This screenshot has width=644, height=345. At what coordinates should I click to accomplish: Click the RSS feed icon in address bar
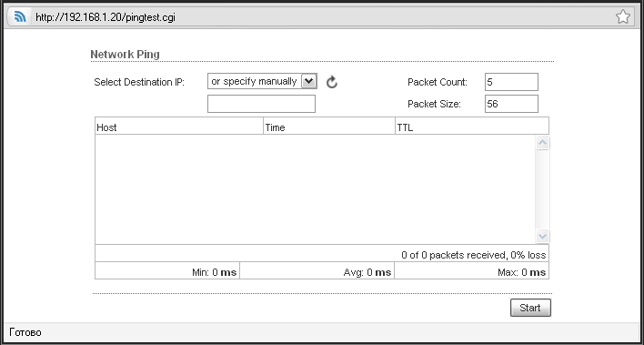coord(20,17)
